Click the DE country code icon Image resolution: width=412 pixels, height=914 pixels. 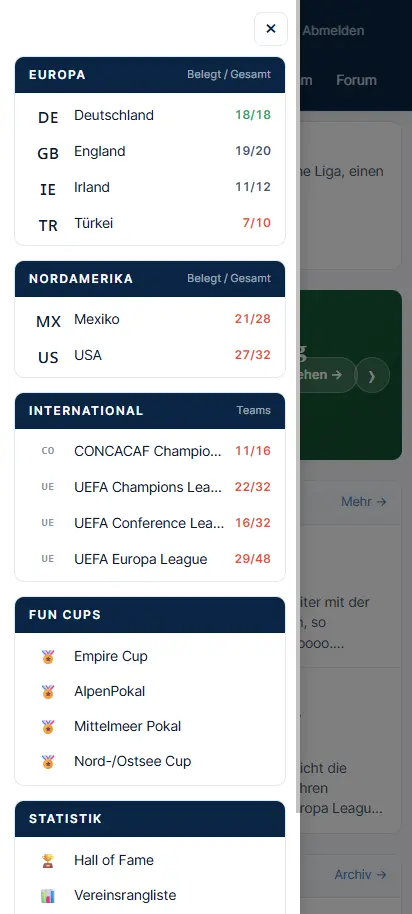tap(48, 117)
